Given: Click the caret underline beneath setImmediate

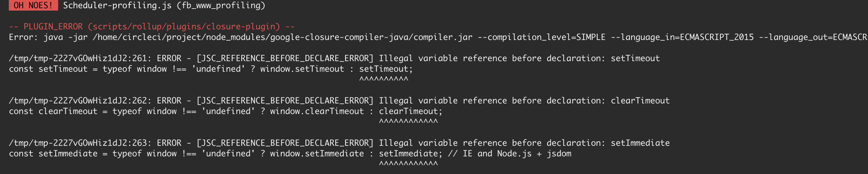Looking at the screenshot, I should click(x=408, y=164).
